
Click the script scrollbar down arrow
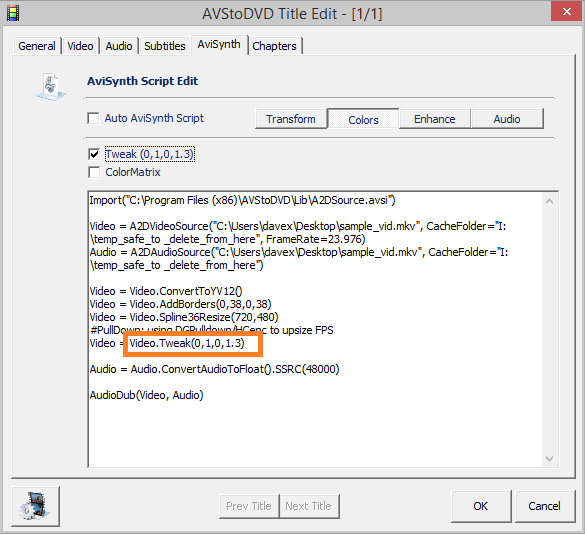tap(549, 459)
